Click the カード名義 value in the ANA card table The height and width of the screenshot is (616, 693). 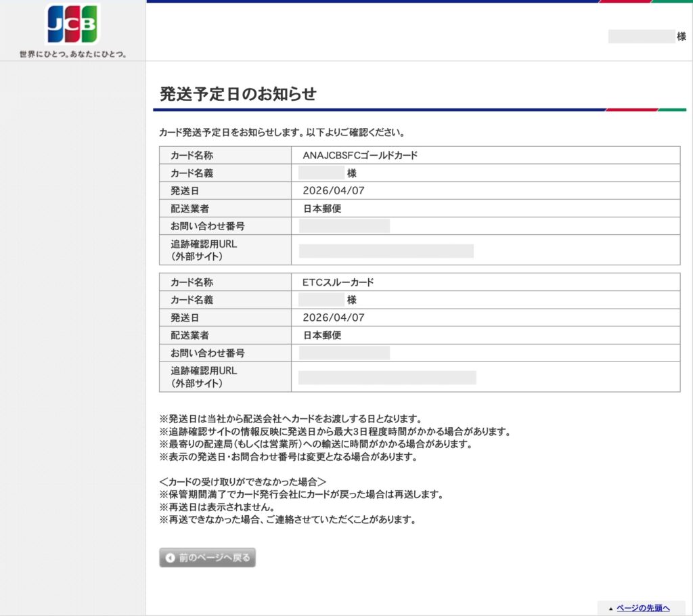(x=328, y=173)
